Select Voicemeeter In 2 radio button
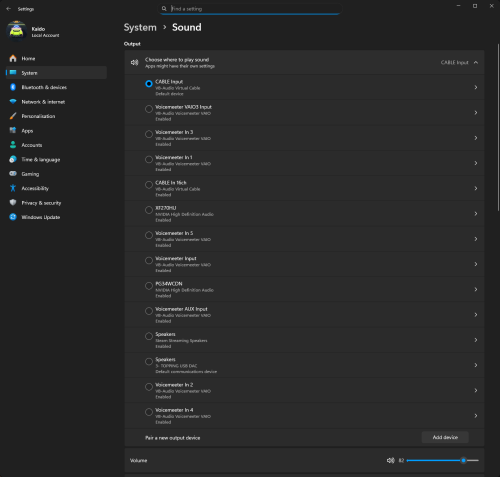The height and width of the screenshot is (477, 500). pyautogui.click(x=149, y=387)
